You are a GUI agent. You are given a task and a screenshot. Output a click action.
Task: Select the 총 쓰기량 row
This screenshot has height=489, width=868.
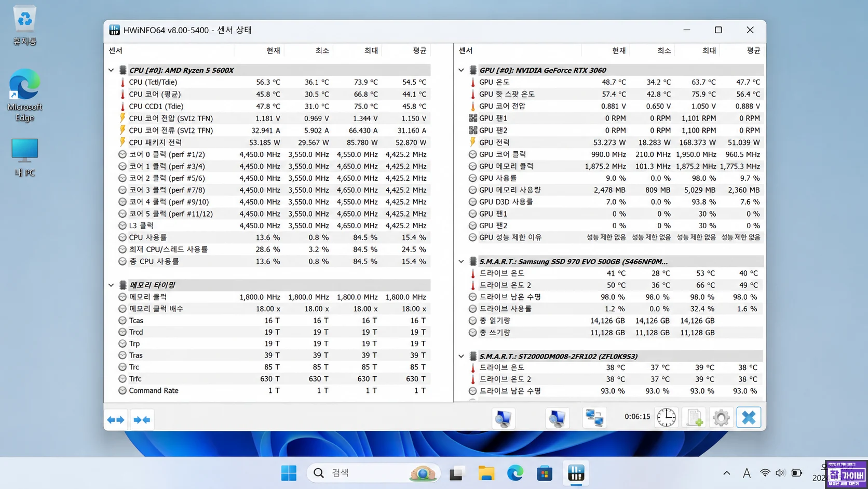coord(616,333)
